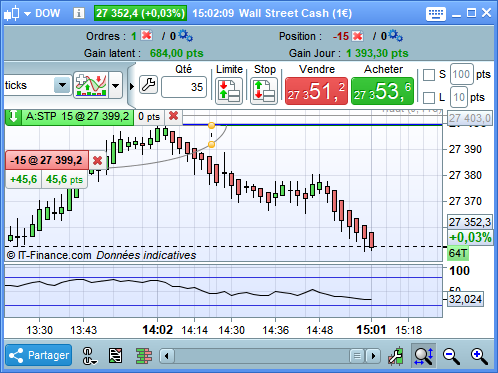Image resolution: width=498 pixels, height=373 pixels.
Task: Zoom in with the plus magnifier
Action: 479,356
